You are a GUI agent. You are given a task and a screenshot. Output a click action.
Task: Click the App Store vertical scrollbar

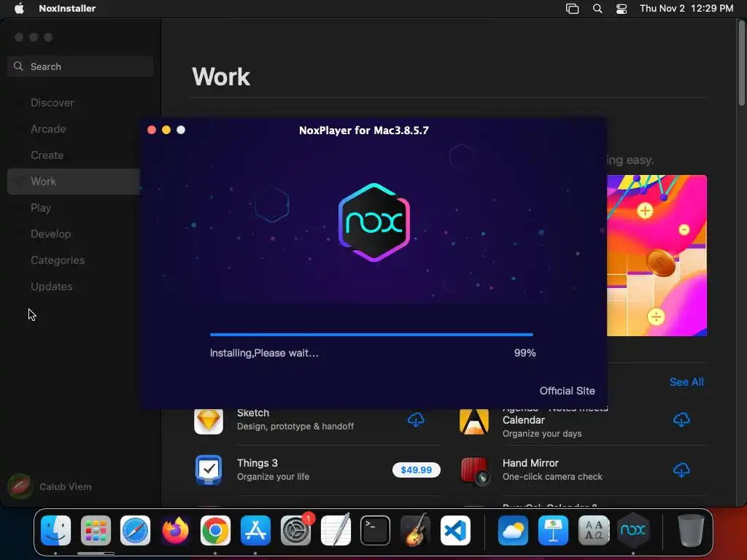[x=742, y=63]
